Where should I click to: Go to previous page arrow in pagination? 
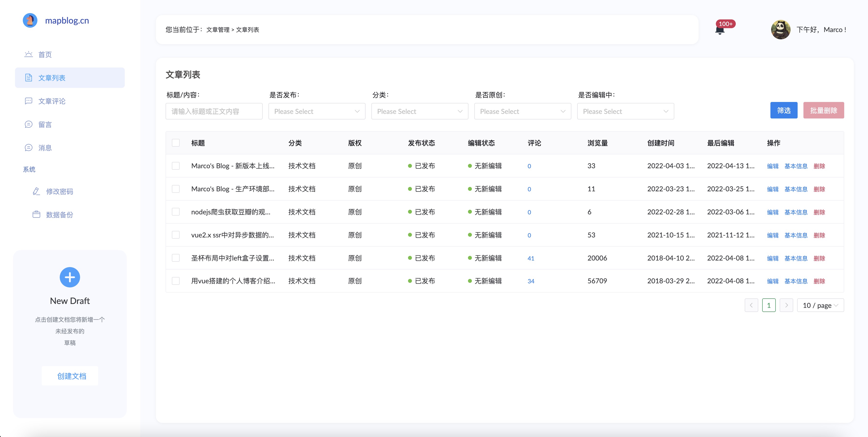click(x=751, y=305)
